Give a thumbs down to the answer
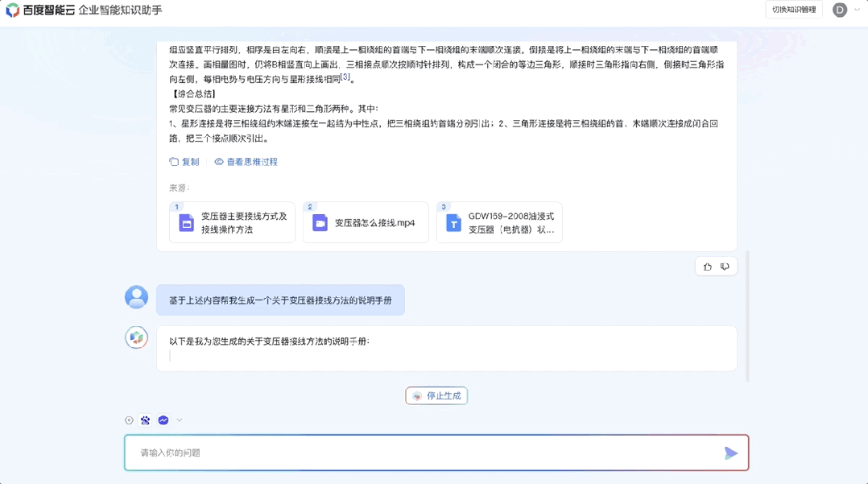The height and width of the screenshot is (484, 868). [725, 267]
